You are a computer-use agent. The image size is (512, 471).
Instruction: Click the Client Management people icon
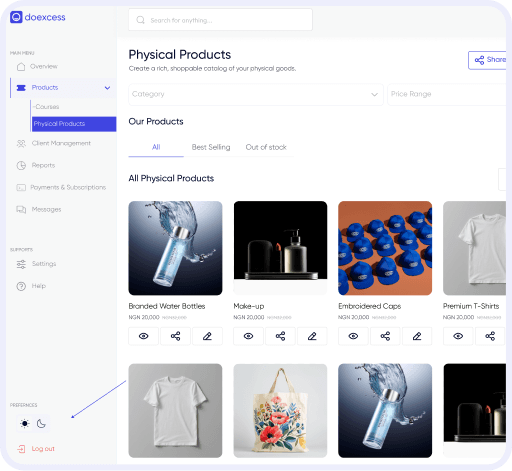[x=21, y=143]
